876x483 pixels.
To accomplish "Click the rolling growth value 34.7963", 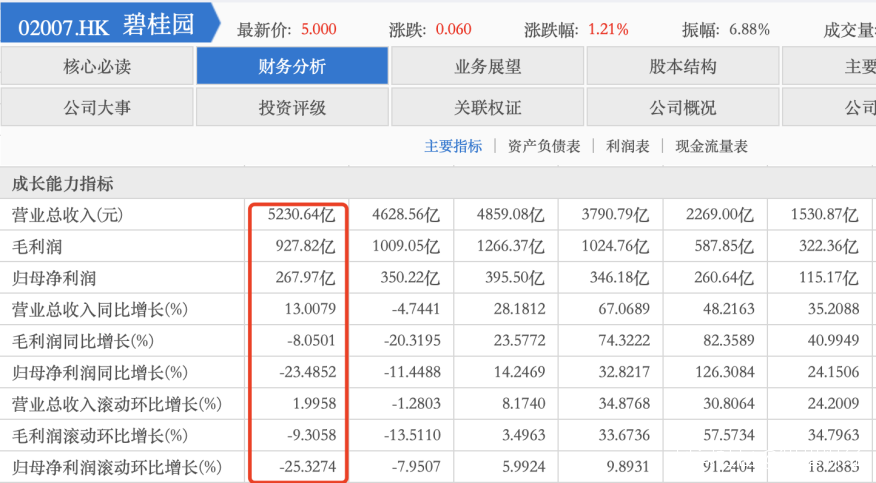I will 833,436.
